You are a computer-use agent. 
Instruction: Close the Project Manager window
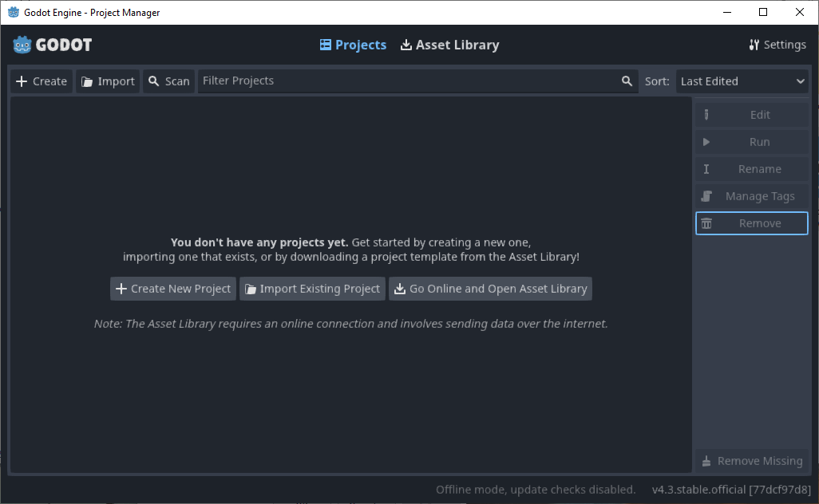[800, 12]
